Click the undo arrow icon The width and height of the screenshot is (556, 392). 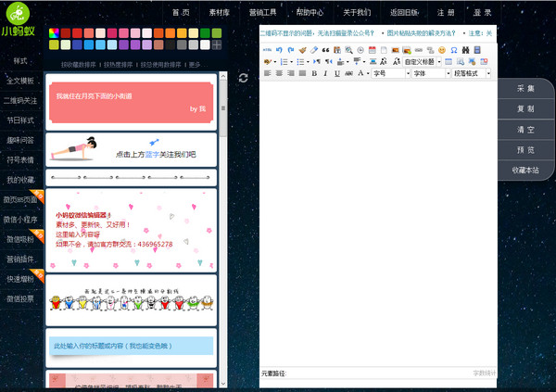tap(279, 49)
